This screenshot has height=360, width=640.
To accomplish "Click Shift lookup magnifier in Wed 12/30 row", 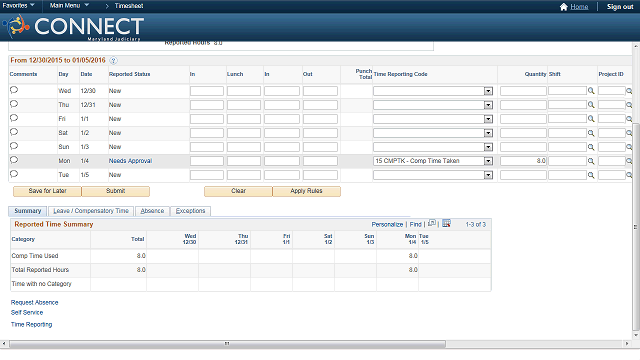I will (591, 91).
